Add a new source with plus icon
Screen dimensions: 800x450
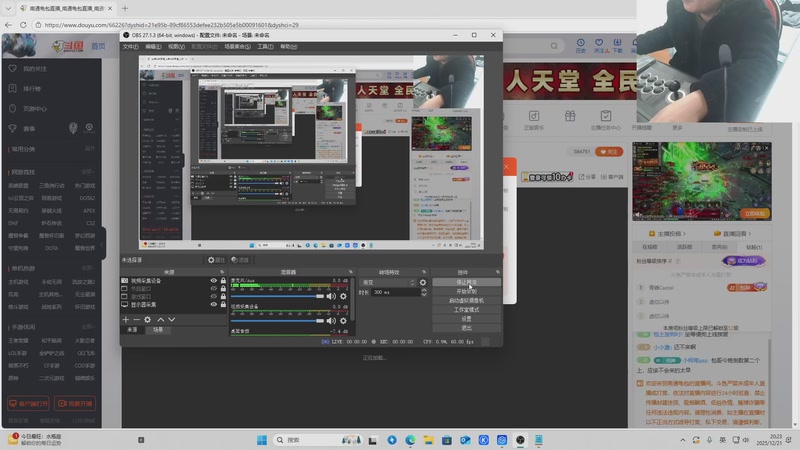point(126,319)
